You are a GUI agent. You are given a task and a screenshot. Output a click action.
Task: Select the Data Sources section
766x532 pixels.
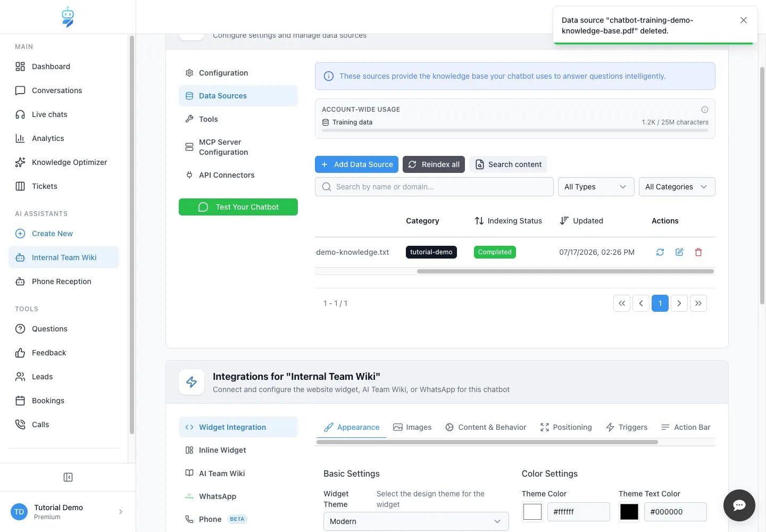click(x=238, y=96)
